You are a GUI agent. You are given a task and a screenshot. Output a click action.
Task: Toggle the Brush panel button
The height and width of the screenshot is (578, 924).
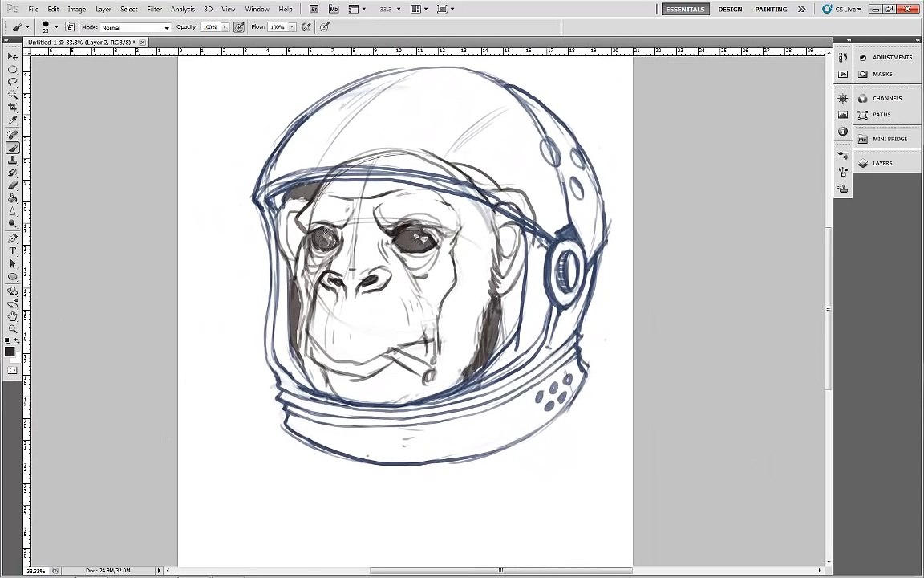coord(70,27)
